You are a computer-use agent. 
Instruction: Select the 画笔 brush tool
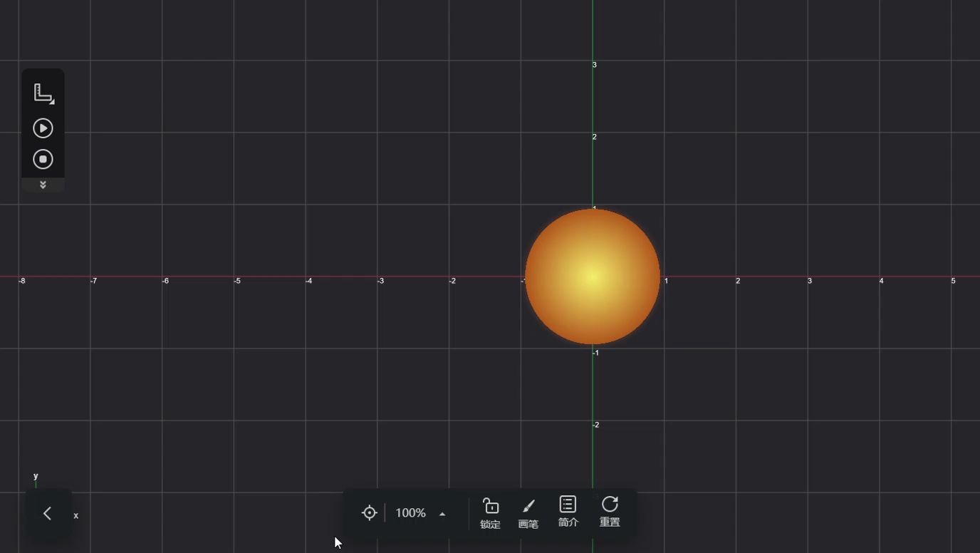[x=528, y=513]
